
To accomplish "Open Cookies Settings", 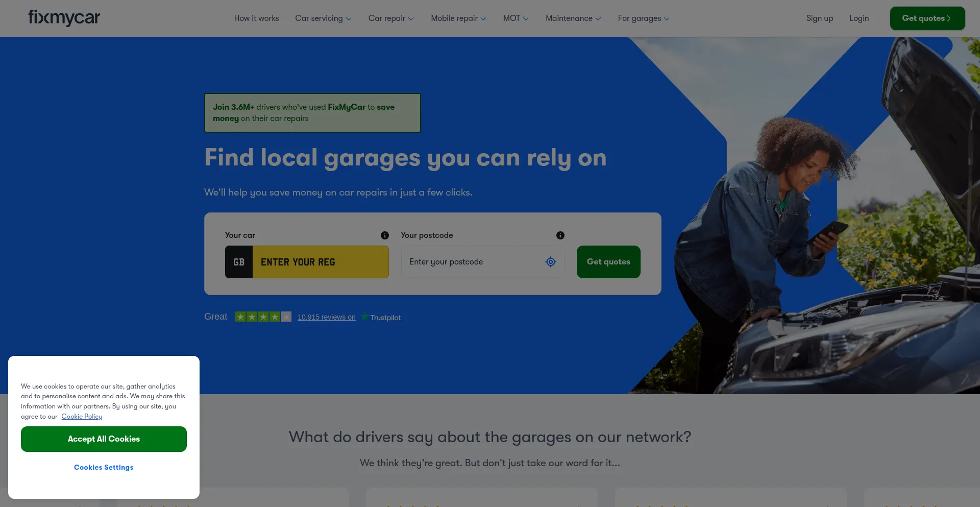I will coord(104,467).
